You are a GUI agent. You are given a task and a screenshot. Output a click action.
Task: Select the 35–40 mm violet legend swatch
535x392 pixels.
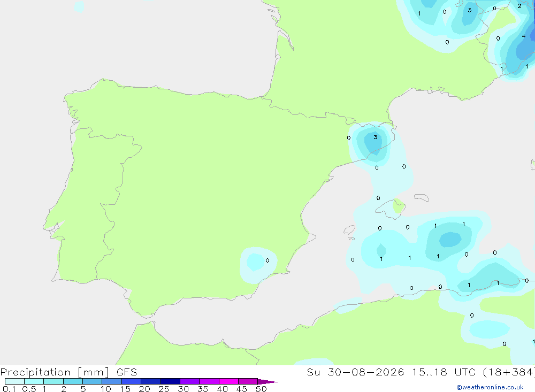pos(209,381)
